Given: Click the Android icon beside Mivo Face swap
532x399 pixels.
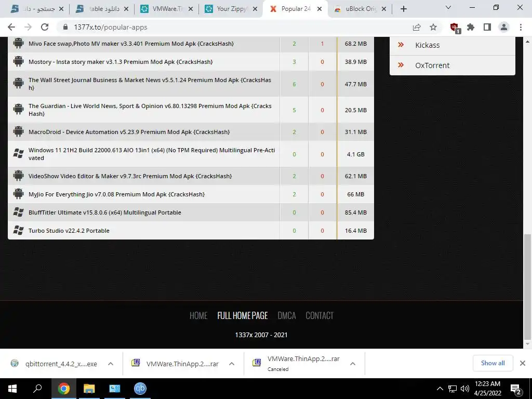Looking at the screenshot, I should pyautogui.click(x=18, y=43).
